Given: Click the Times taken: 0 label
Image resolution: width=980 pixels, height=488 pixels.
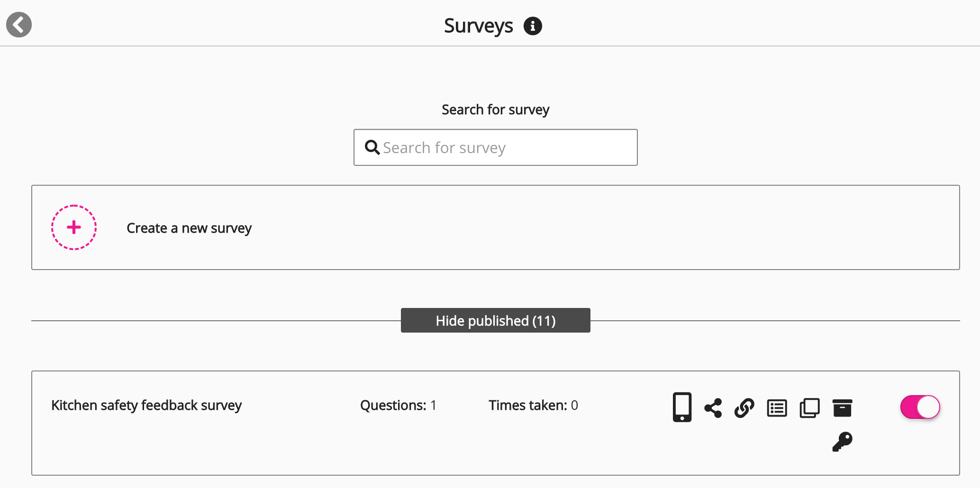Looking at the screenshot, I should tap(533, 406).
